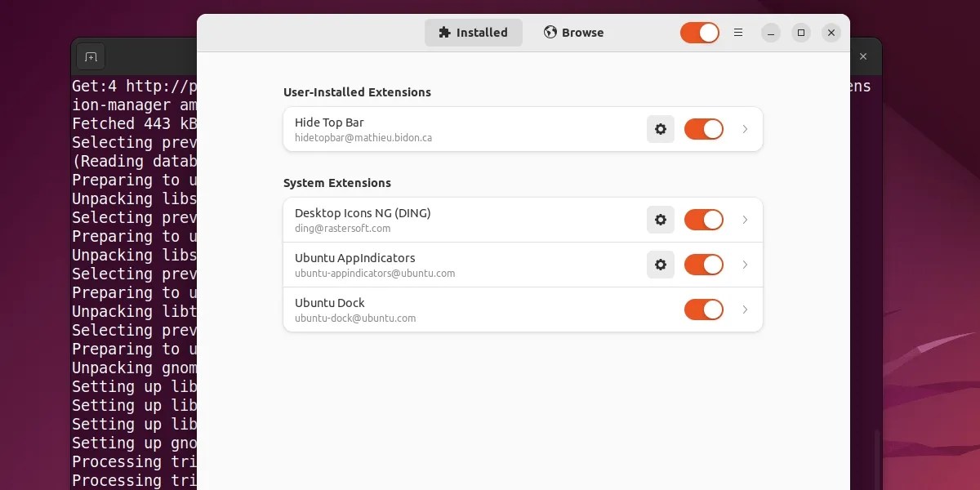This screenshot has height=490, width=980.
Task: Click the new tab icon in the terminal
Action: click(90, 56)
